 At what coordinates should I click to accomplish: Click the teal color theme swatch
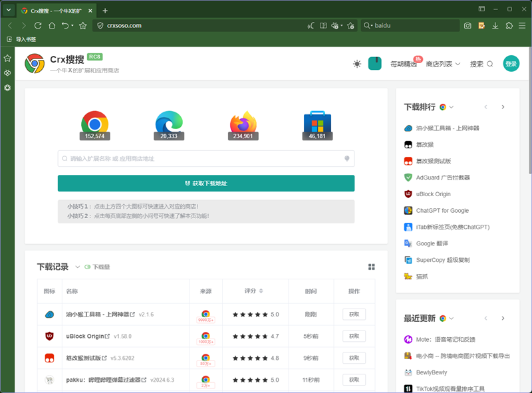(x=374, y=64)
